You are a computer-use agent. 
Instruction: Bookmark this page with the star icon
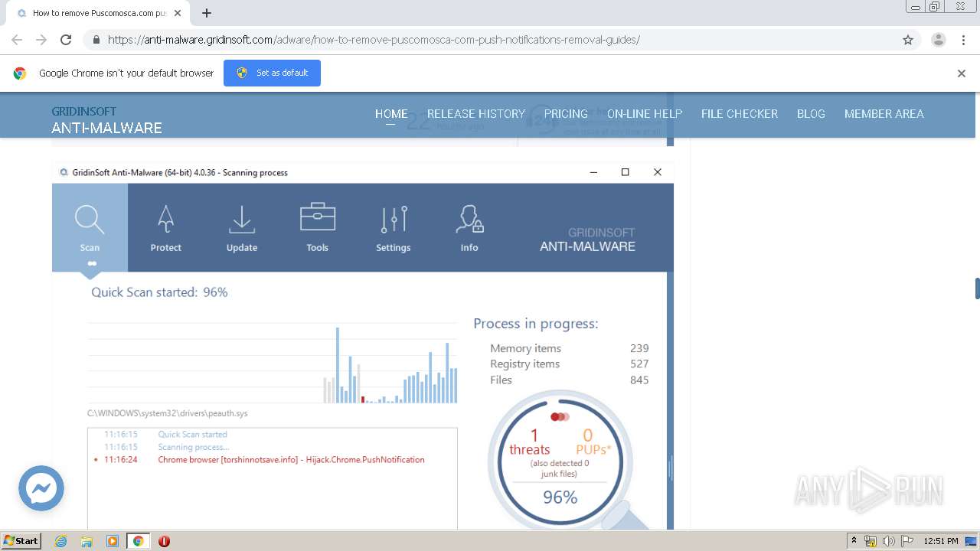tap(908, 40)
